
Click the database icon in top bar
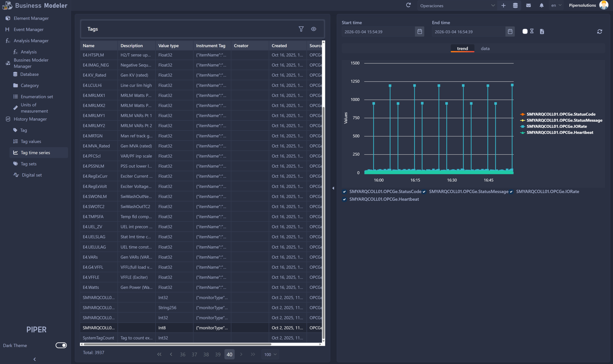click(x=515, y=6)
